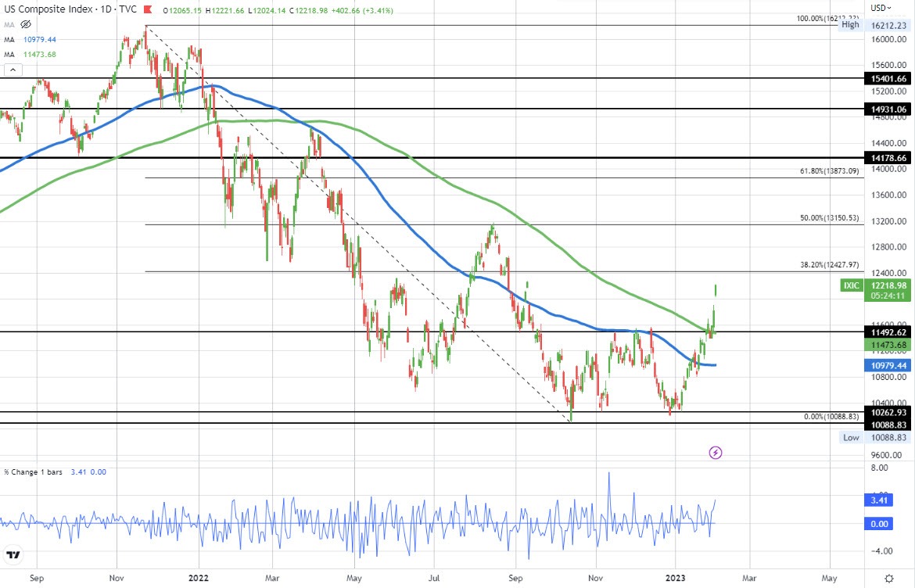Click the black 10088.83 line price label

pyautogui.click(x=888, y=425)
